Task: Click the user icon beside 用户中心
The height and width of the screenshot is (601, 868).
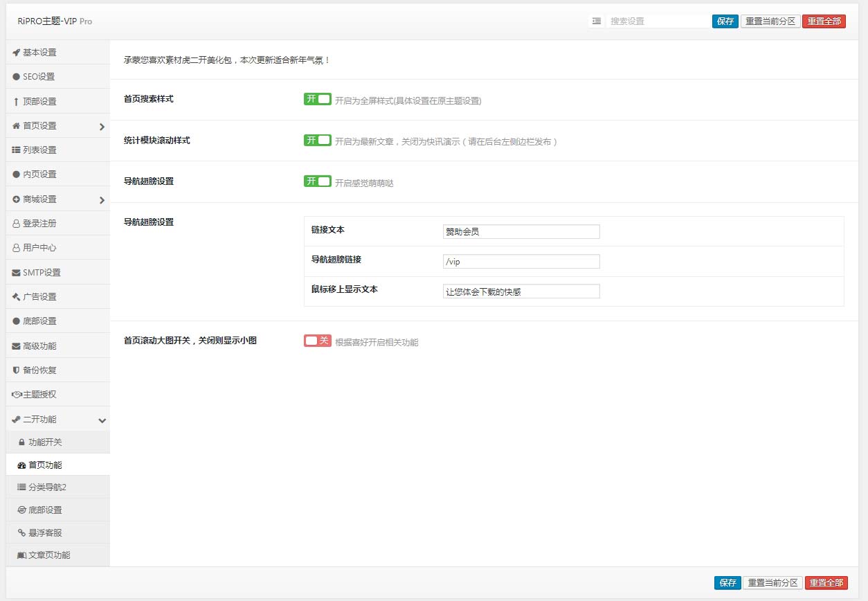Action: (x=16, y=248)
